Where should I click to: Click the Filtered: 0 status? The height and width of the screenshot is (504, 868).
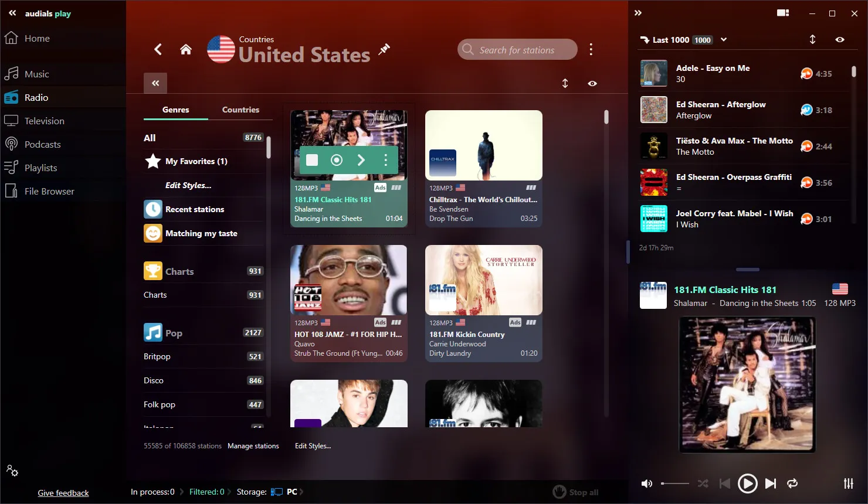(206, 492)
